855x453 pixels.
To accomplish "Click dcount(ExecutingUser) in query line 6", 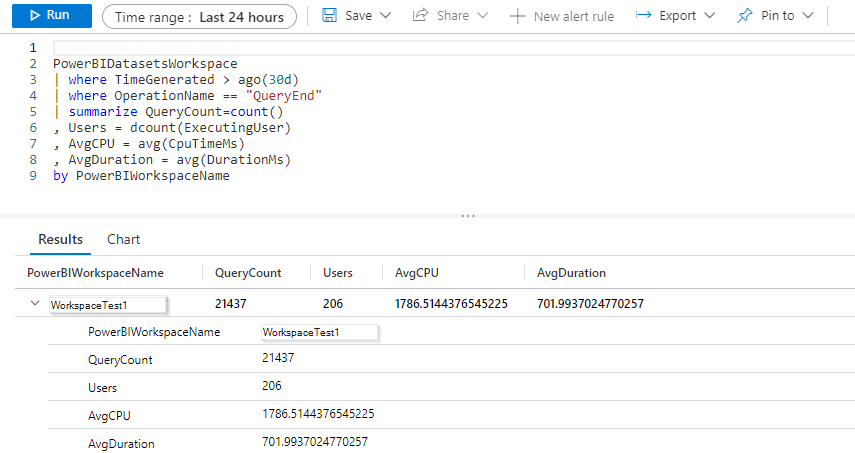I will (210, 128).
